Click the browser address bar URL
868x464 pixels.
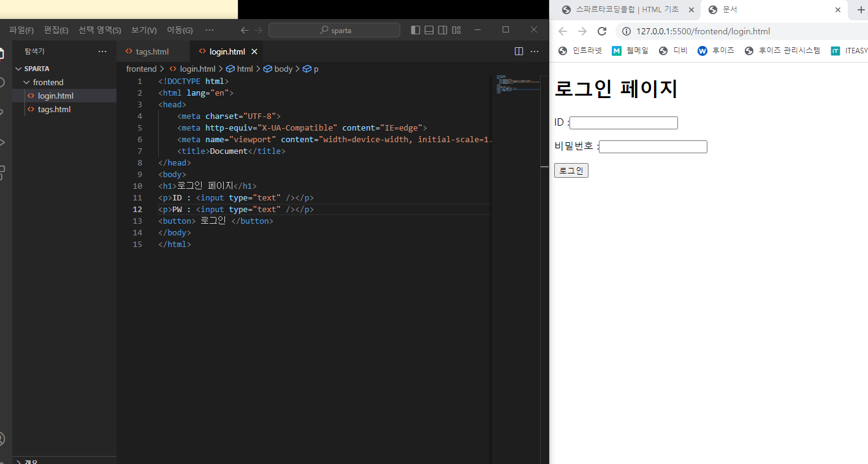tap(703, 31)
